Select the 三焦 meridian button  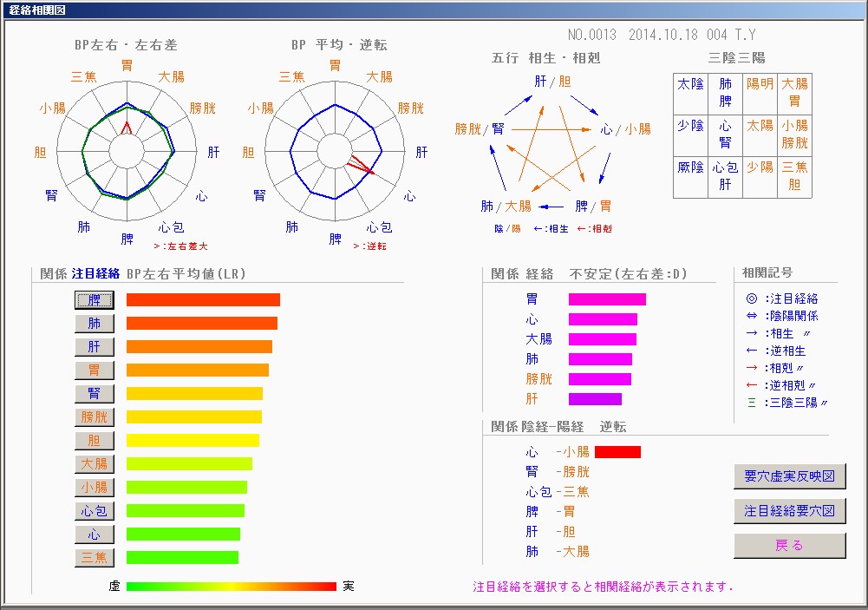tap(94, 558)
